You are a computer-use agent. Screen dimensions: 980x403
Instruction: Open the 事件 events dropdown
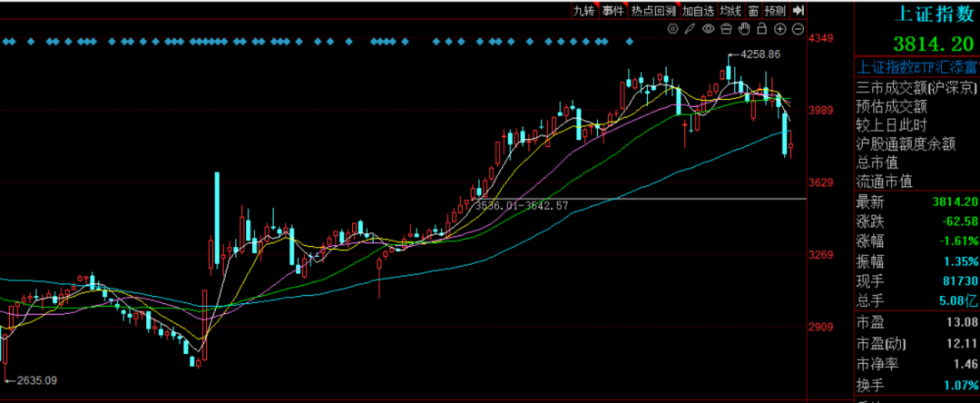click(613, 10)
